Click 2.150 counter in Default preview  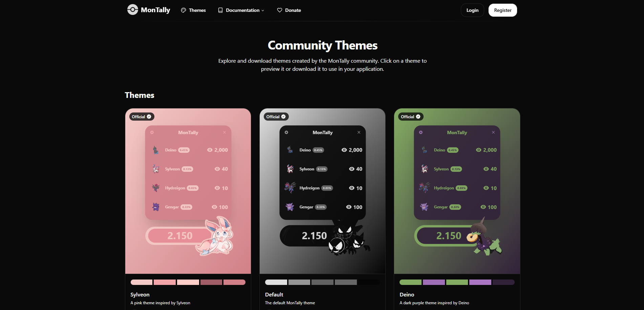[x=314, y=236]
